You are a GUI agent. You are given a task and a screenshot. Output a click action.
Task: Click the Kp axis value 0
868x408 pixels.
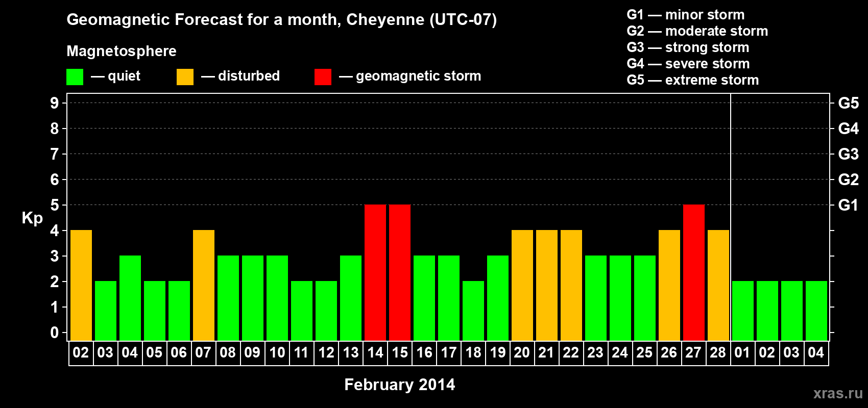pos(55,333)
